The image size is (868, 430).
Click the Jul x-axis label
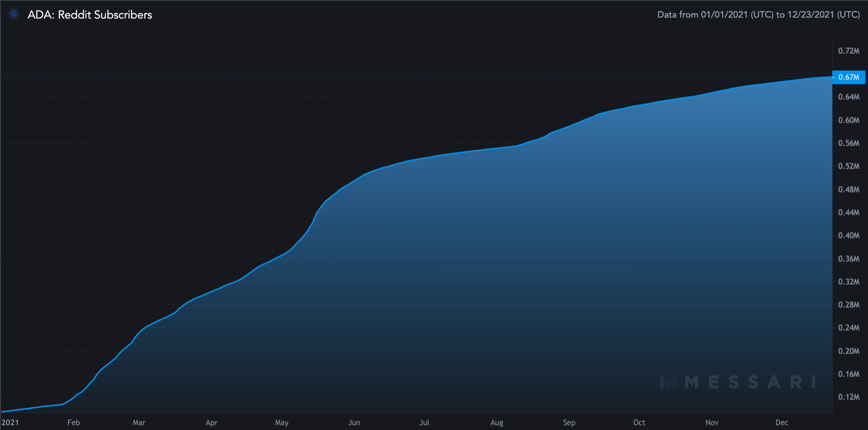[x=424, y=422]
